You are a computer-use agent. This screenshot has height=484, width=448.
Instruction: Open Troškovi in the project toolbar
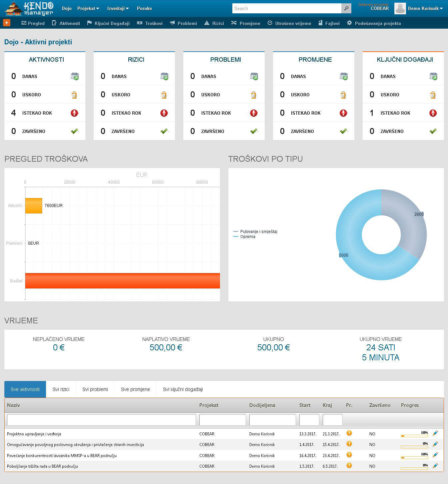(150, 23)
